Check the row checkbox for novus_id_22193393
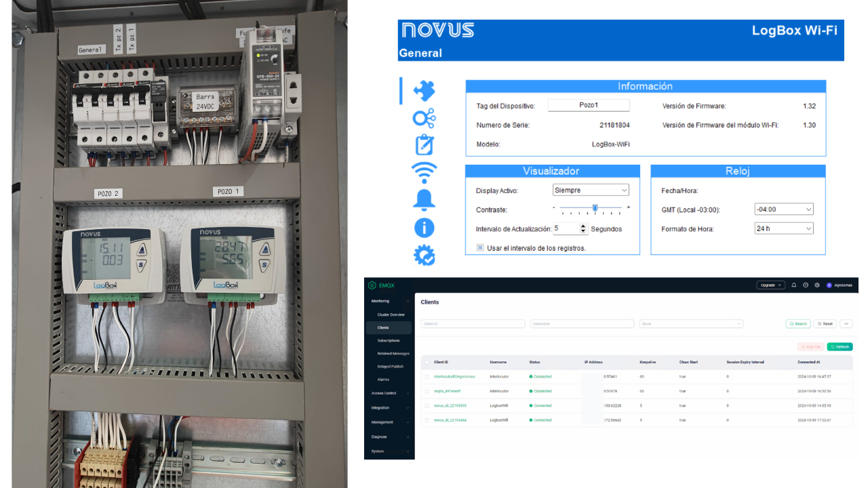 (427, 405)
